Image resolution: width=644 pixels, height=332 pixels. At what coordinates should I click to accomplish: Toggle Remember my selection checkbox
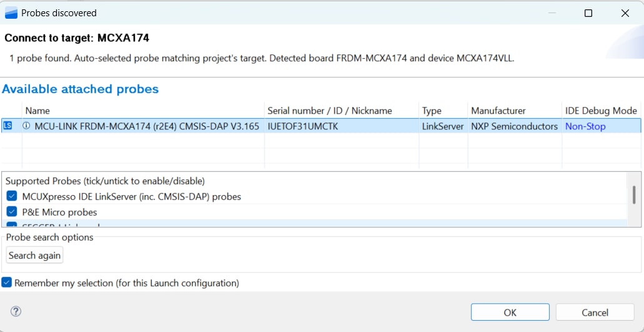pyautogui.click(x=6, y=283)
